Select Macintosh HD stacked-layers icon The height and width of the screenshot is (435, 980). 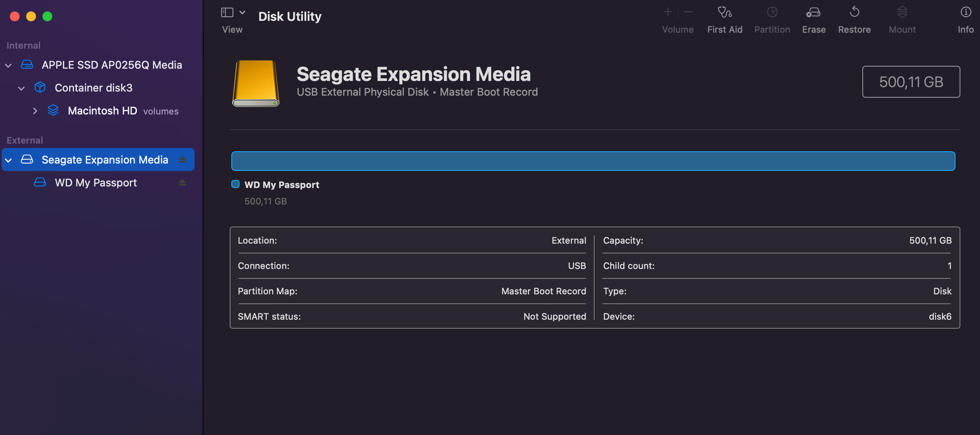click(x=53, y=111)
